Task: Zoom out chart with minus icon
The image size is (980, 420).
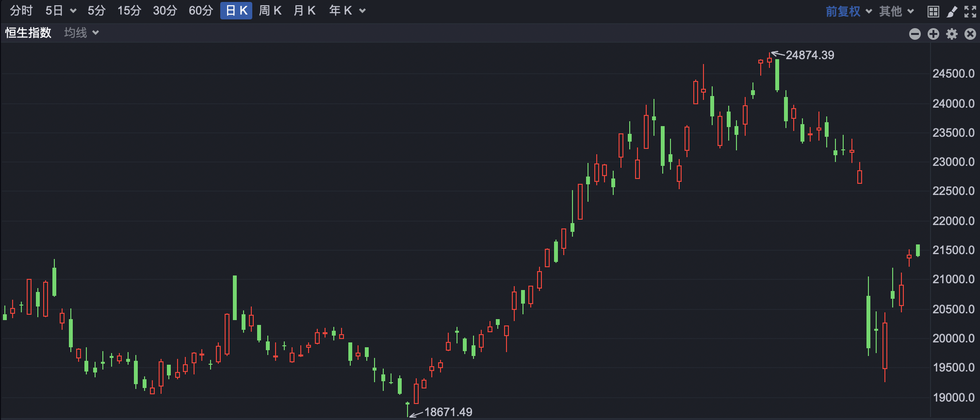Action: (x=915, y=34)
